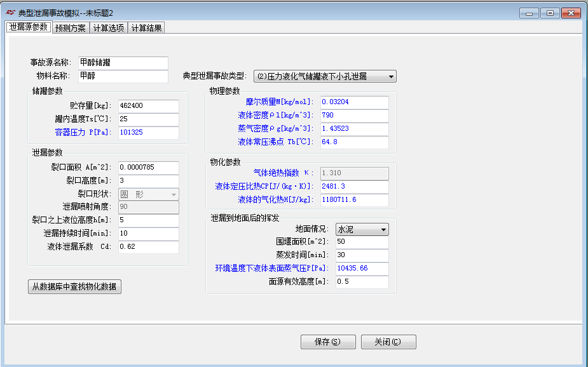The image size is (588, 367).
Task: Click the 裂口面积 A field showing 0.0000785
Action: tap(149, 168)
